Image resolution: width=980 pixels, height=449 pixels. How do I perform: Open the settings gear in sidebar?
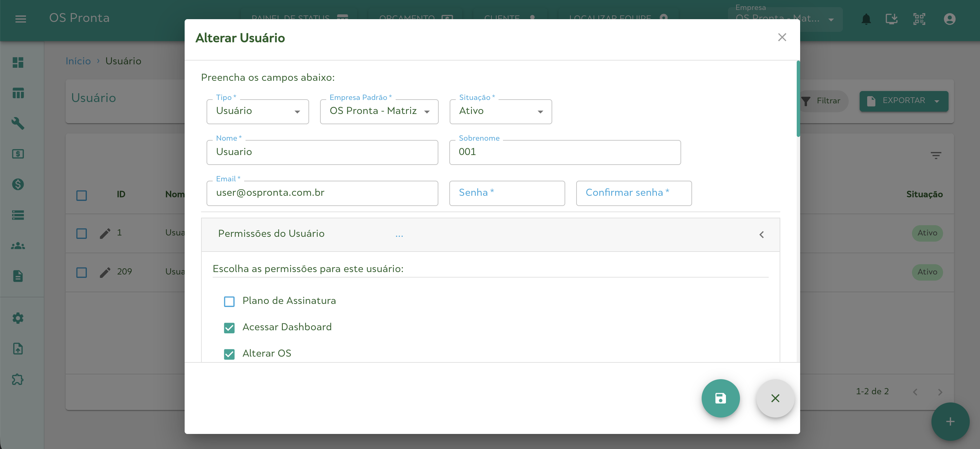pos(18,318)
